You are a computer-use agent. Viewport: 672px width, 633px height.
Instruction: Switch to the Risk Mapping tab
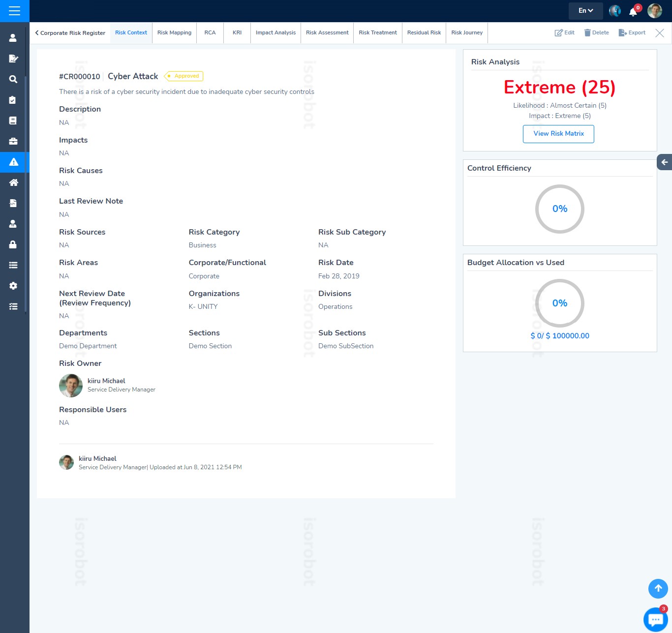(x=174, y=32)
